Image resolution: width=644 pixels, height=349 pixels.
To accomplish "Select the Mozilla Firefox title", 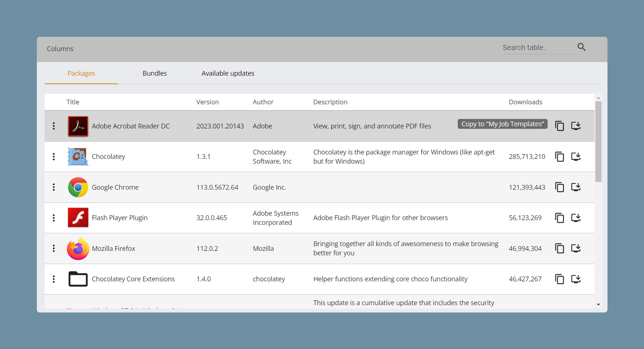I will (113, 248).
